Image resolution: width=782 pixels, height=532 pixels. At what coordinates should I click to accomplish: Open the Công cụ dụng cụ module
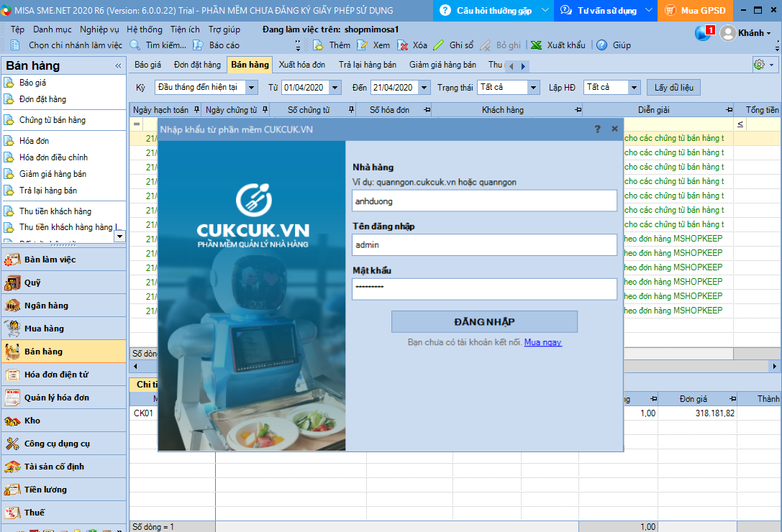point(64,444)
